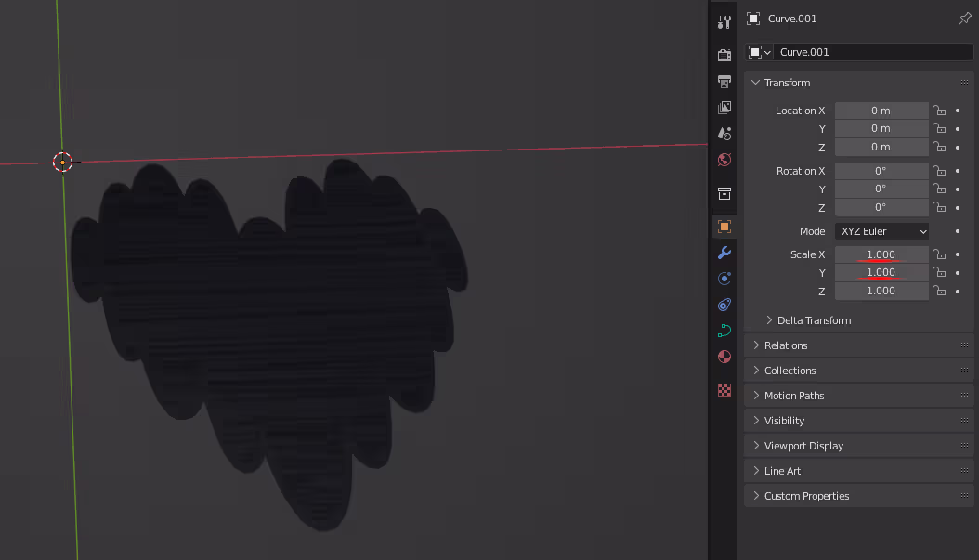This screenshot has height=560, width=979.
Task: Toggle the lock for Location X
Action: coord(939,111)
